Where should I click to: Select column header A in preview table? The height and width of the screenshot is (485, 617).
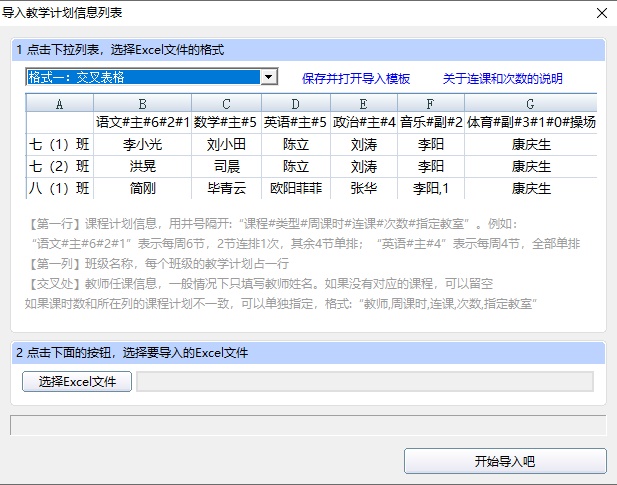point(60,103)
